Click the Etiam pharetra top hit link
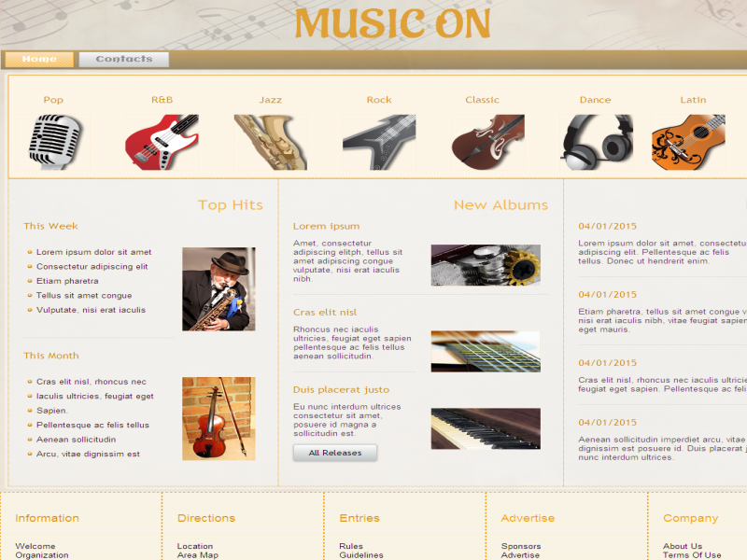This screenshot has width=747, height=560. (x=67, y=281)
